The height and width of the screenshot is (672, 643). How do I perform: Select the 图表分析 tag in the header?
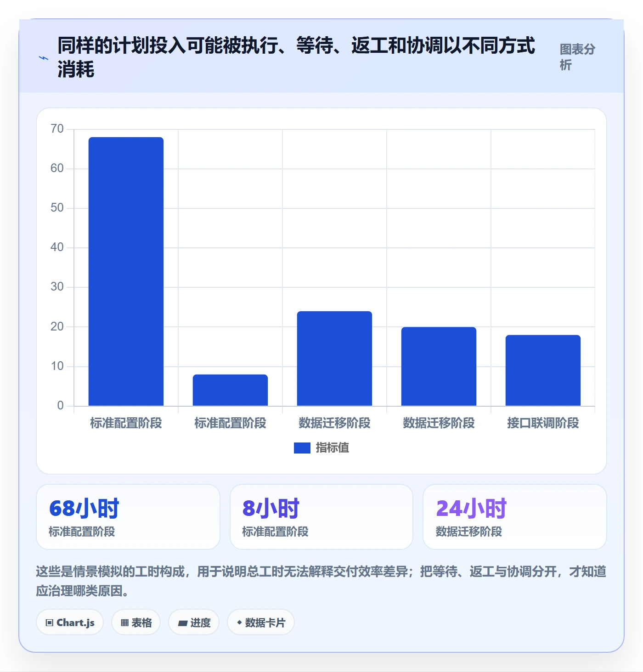point(578,57)
